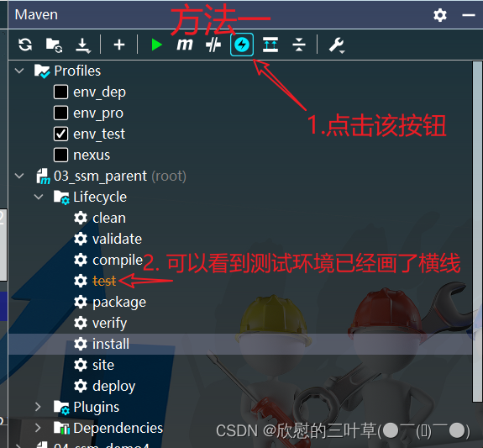The width and height of the screenshot is (483, 448).
Task: Click the test goal gear icon
Action: click(81, 281)
